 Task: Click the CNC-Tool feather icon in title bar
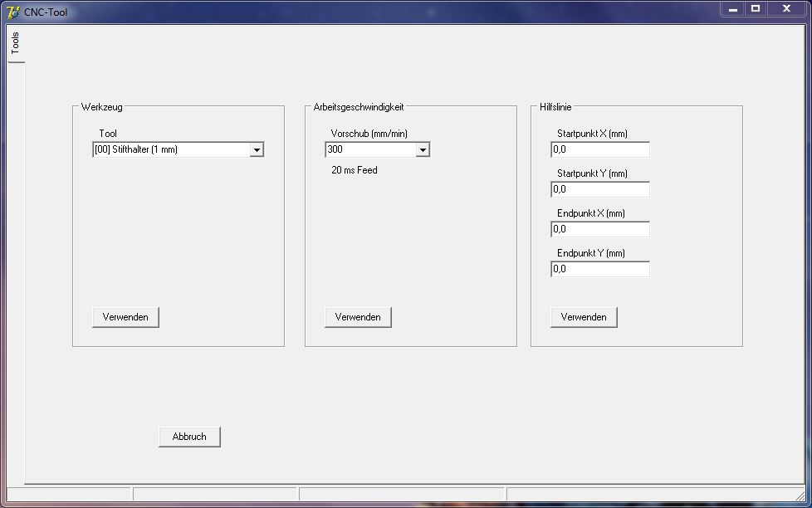(12, 12)
